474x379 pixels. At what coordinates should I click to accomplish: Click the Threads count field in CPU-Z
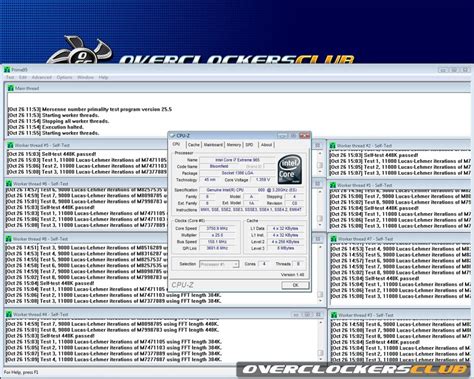coord(298,264)
